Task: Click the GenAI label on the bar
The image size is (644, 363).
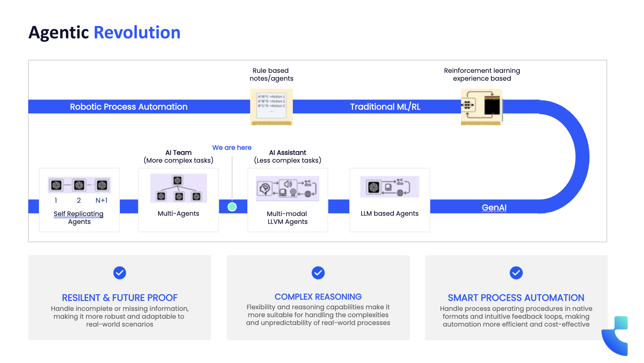Action: pyautogui.click(x=494, y=208)
